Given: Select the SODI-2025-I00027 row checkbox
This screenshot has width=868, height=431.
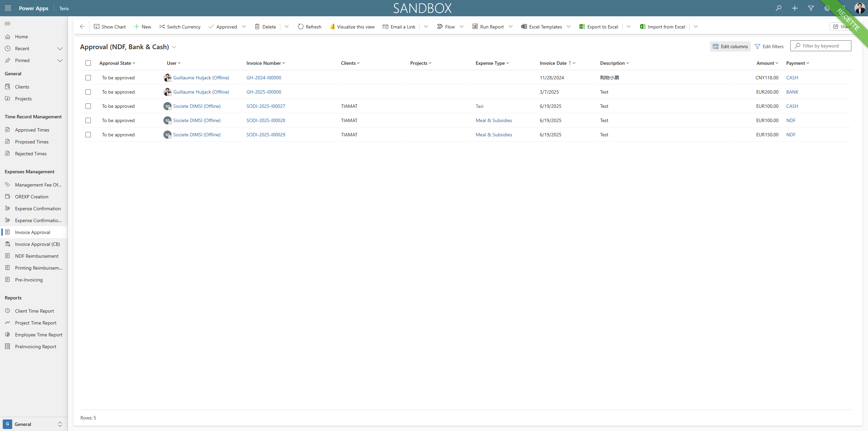Looking at the screenshot, I should point(88,106).
